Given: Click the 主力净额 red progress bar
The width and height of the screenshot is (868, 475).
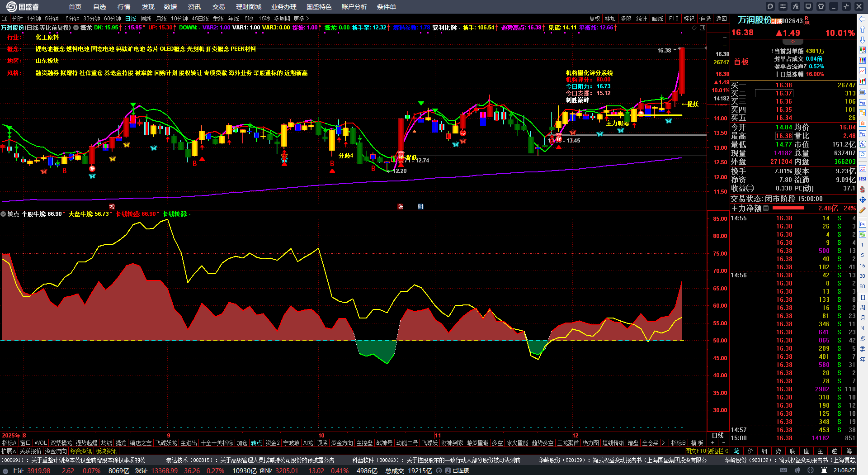Looking at the screenshot, I should tap(788, 208).
